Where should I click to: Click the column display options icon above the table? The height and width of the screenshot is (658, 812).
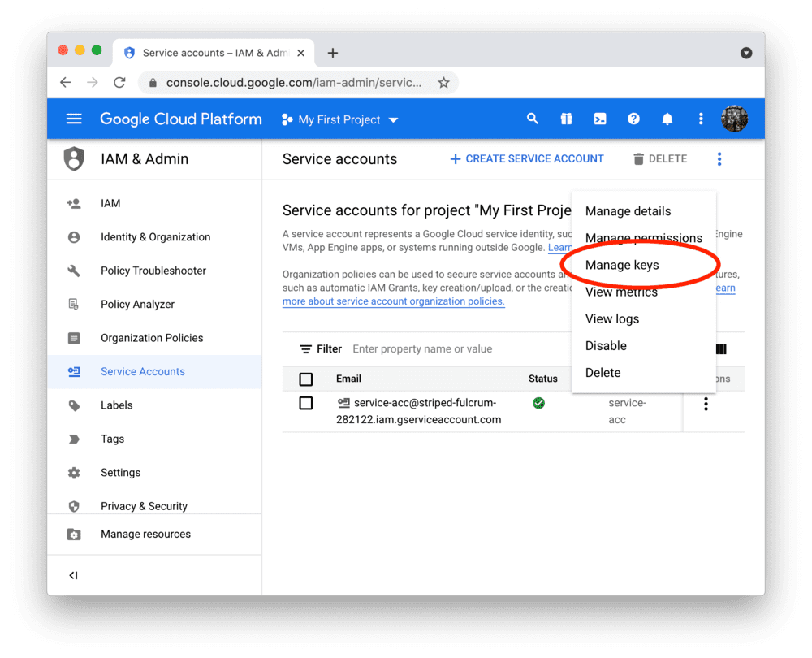point(721,348)
